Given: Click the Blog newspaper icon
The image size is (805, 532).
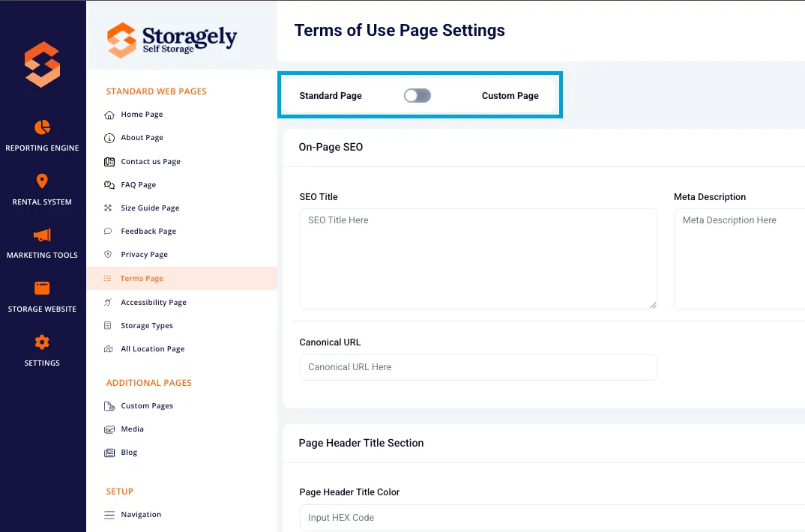Looking at the screenshot, I should click(109, 453).
